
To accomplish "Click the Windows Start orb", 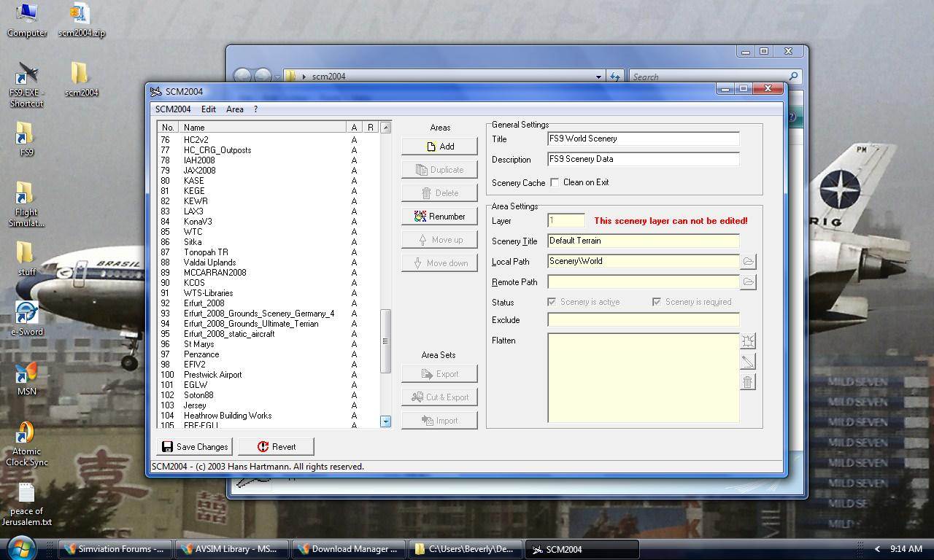I will point(21,548).
